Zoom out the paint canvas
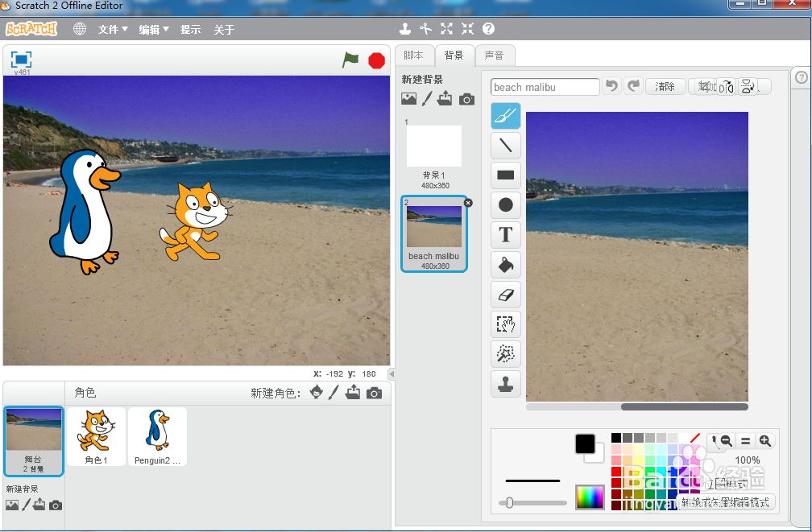Viewport: 812px width, 532px height. [727, 441]
